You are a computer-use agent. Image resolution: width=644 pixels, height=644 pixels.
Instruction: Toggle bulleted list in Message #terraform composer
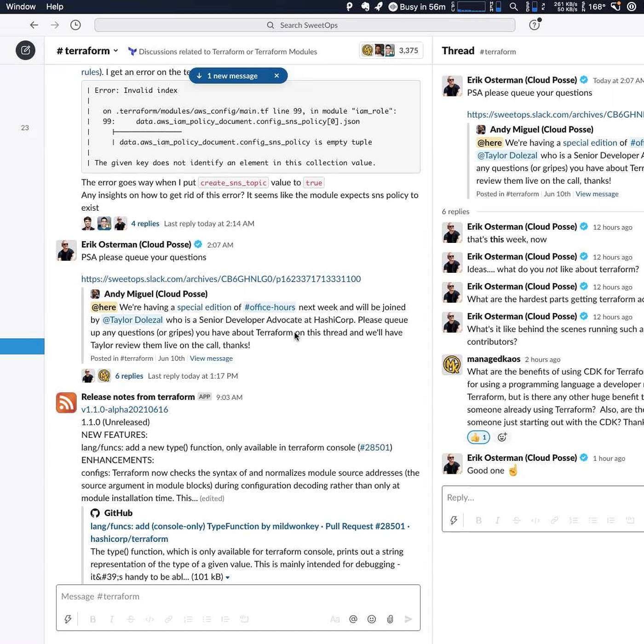click(x=207, y=619)
